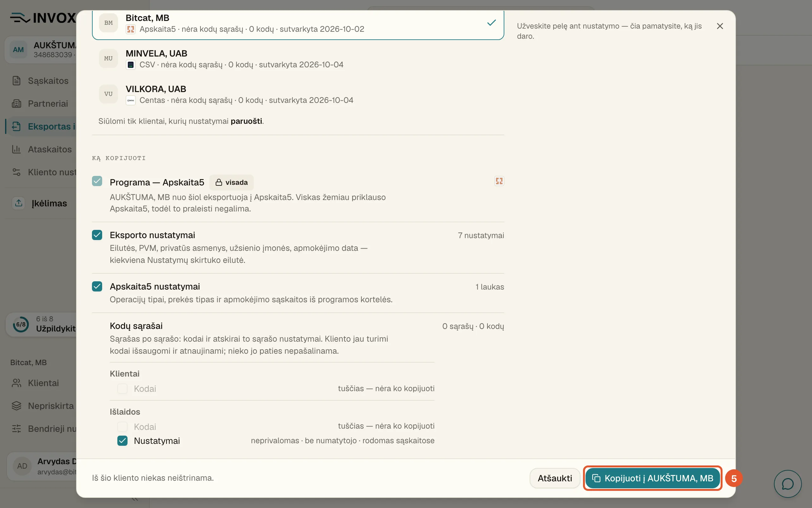Click the "0 sąrašų · 0 kodų" text
The image size is (812, 508).
473,326
